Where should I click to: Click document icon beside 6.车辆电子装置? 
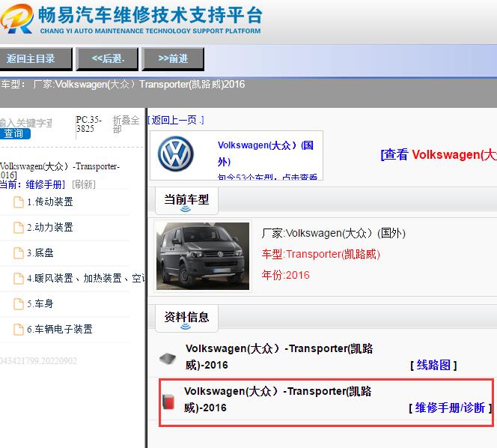click(x=19, y=329)
